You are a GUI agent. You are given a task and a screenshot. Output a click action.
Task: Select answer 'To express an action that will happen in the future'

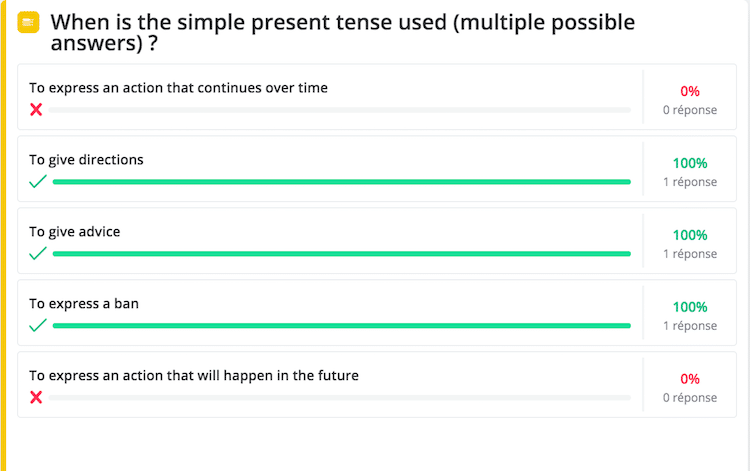[194, 376]
